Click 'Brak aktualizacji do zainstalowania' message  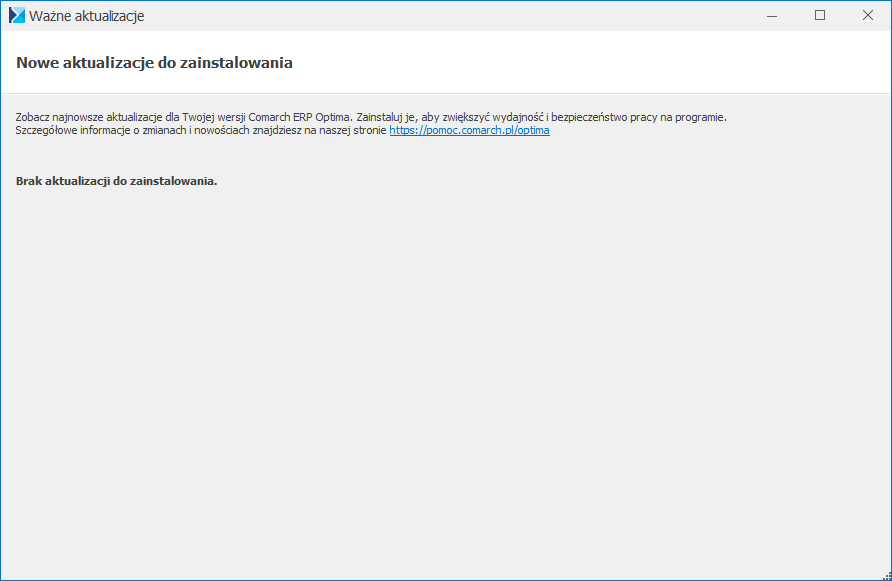point(117,181)
